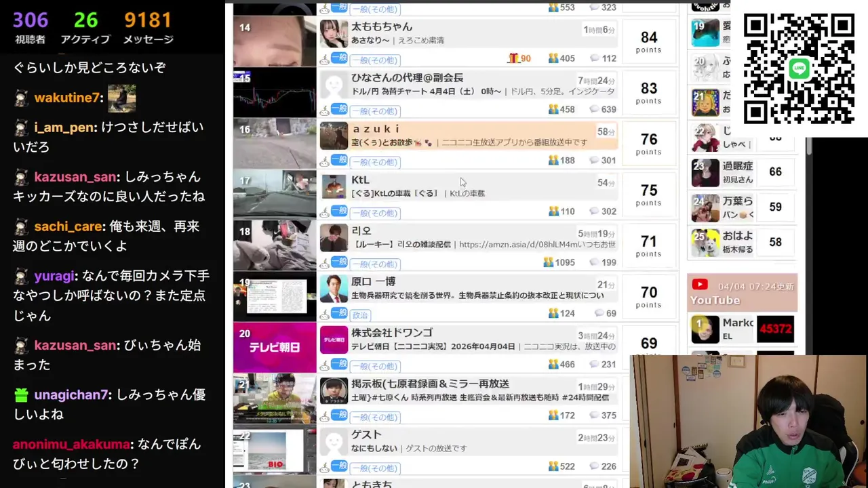Image resolution: width=868 pixels, height=488 pixels.
Task: Click the red YouTube logo icon
Action: coord(700,285)
